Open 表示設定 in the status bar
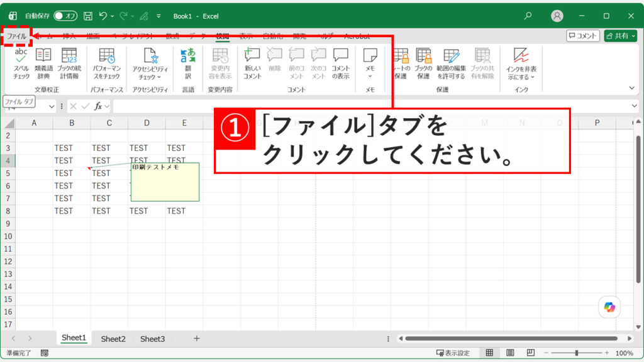 [x=453, y=353]
